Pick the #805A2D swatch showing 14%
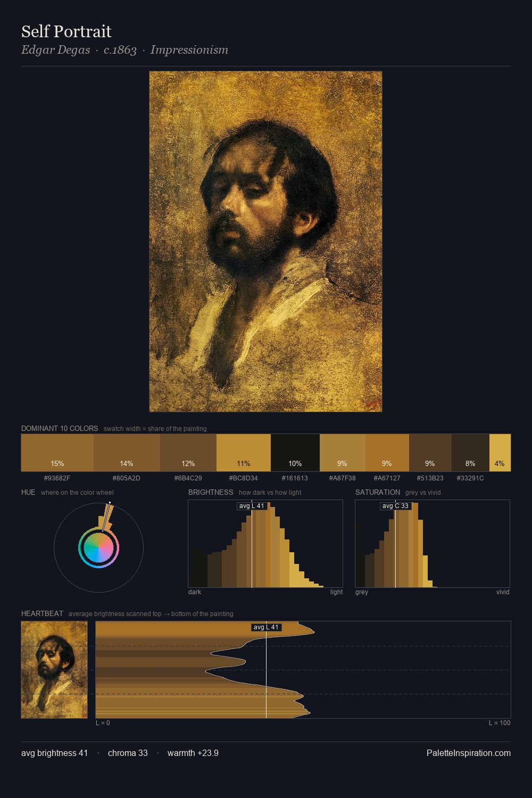Screen dimensions: 532x798 tap(127, 453)
